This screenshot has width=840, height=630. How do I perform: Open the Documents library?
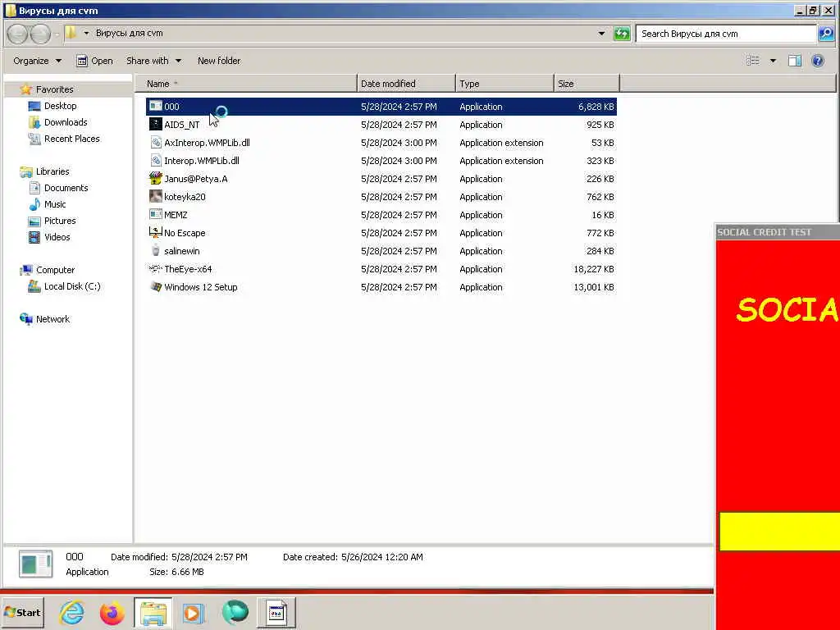coord(66,188)
